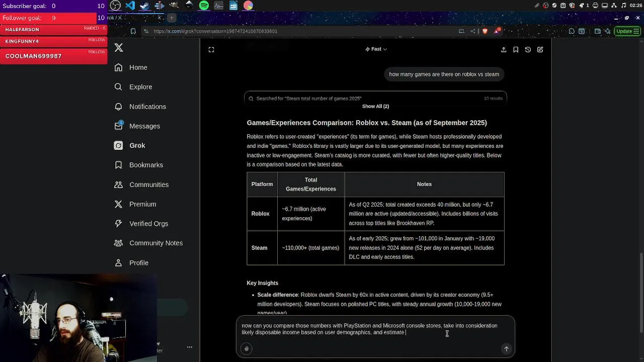Click the Key Insights heading
The height and width of the screenshot is (362, 644).
pos(262,283)
